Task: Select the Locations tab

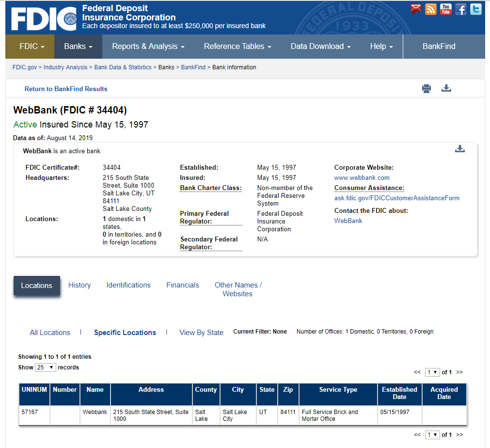Action: (x=36, y=286)
